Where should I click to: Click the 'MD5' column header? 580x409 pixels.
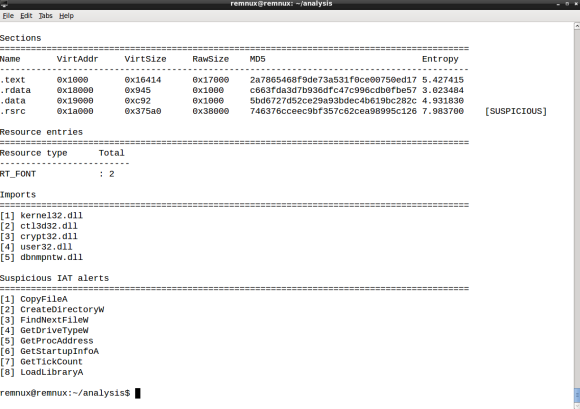[257, 59]
